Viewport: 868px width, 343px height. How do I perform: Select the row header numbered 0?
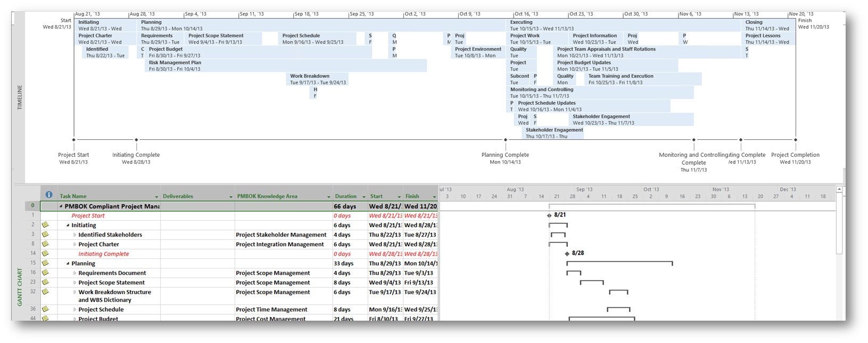tap(32, 206)
